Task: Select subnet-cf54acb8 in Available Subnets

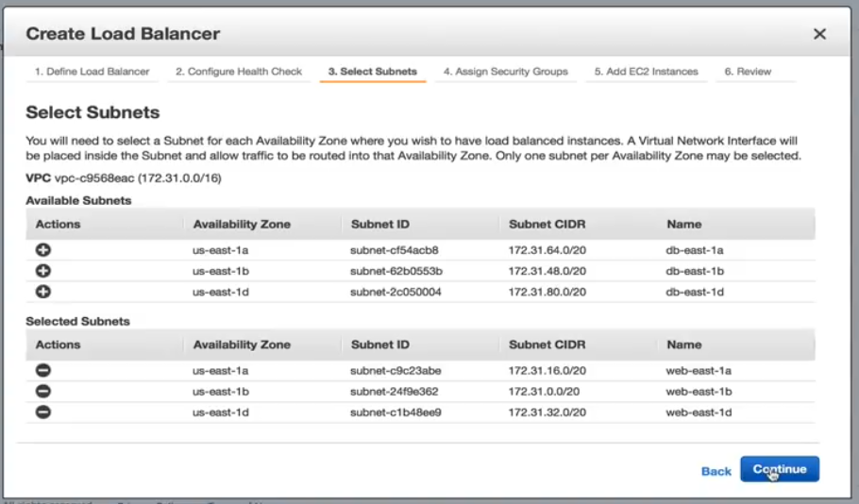Action: [395, 250]
